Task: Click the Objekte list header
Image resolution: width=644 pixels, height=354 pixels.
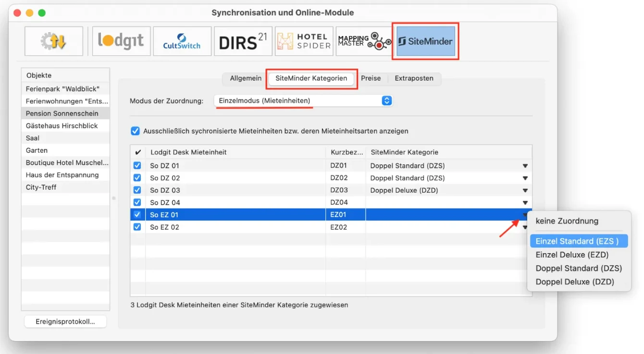Action: coord(65,75)
